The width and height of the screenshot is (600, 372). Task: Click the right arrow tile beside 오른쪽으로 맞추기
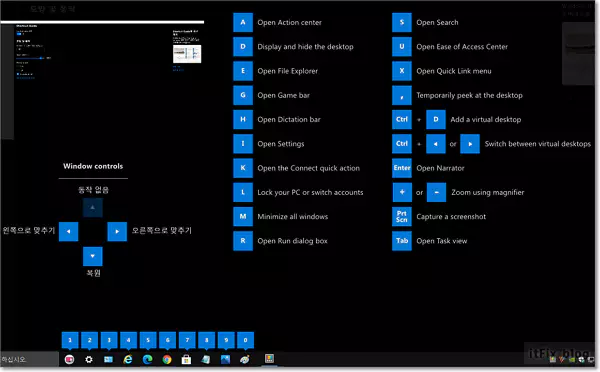point(117,232)
